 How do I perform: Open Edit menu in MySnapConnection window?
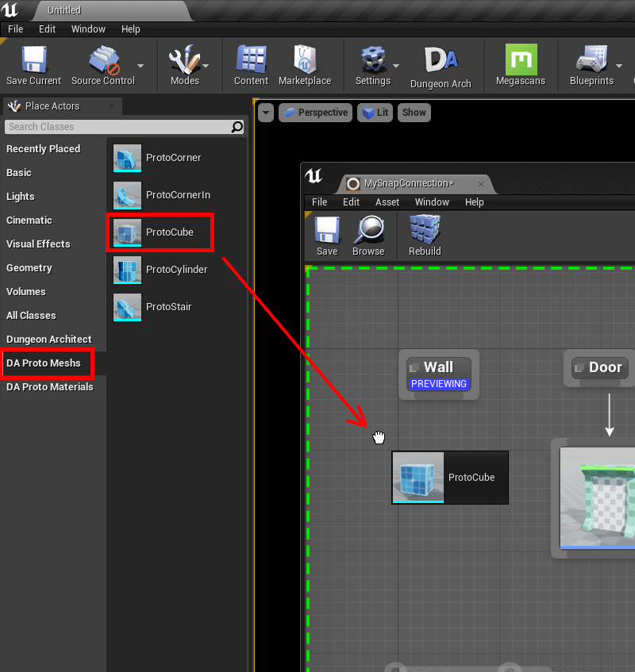[x=351, y=202]
